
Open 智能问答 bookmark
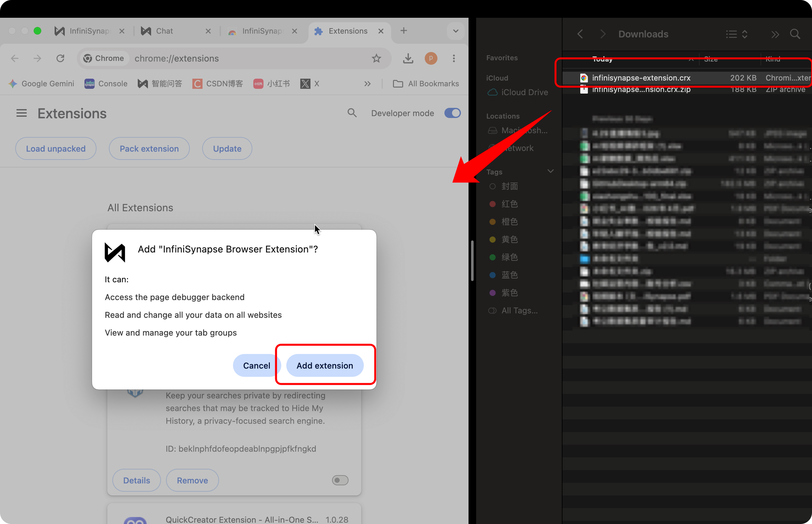click(160, 84)
